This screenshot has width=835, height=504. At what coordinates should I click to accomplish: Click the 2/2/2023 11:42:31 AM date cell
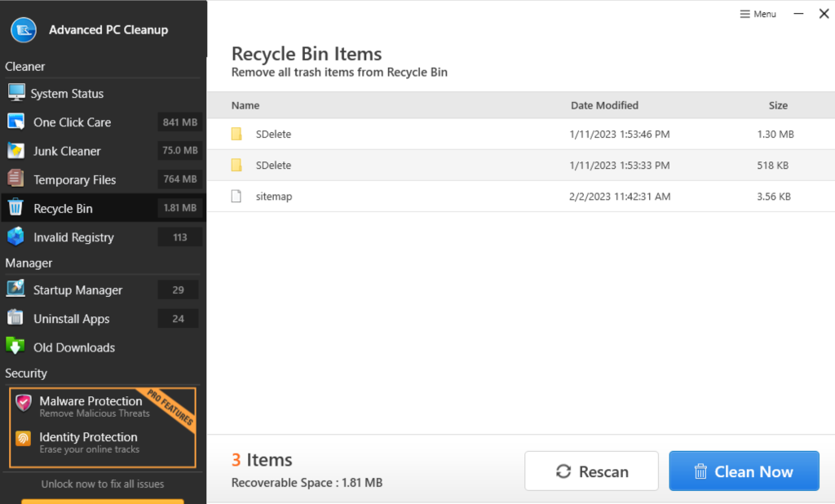click(620, 196)
